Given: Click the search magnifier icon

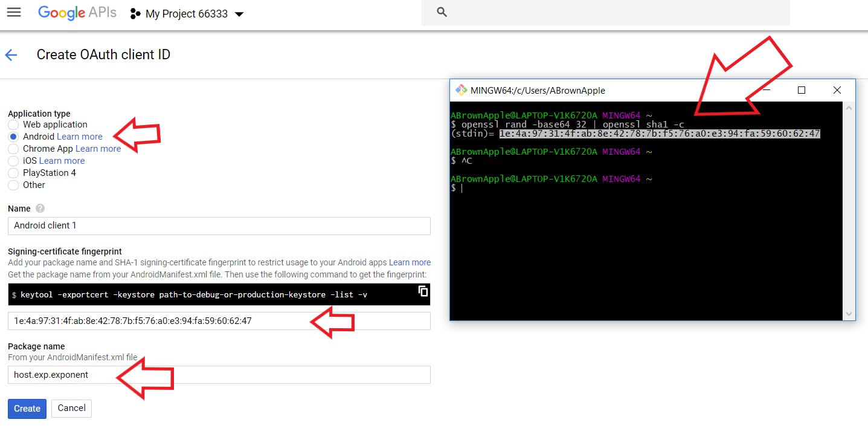Looking at the screenshot, I should (442, 12).
